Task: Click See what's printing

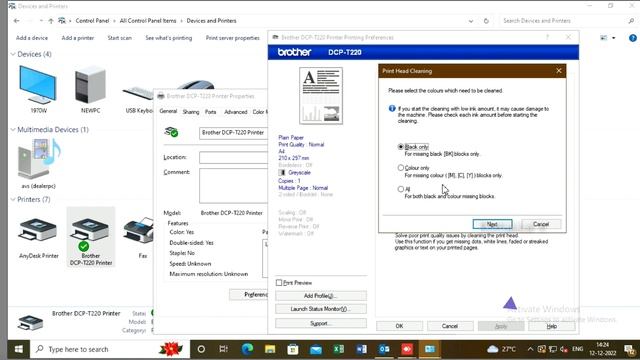Action: [x=169, y=38]
